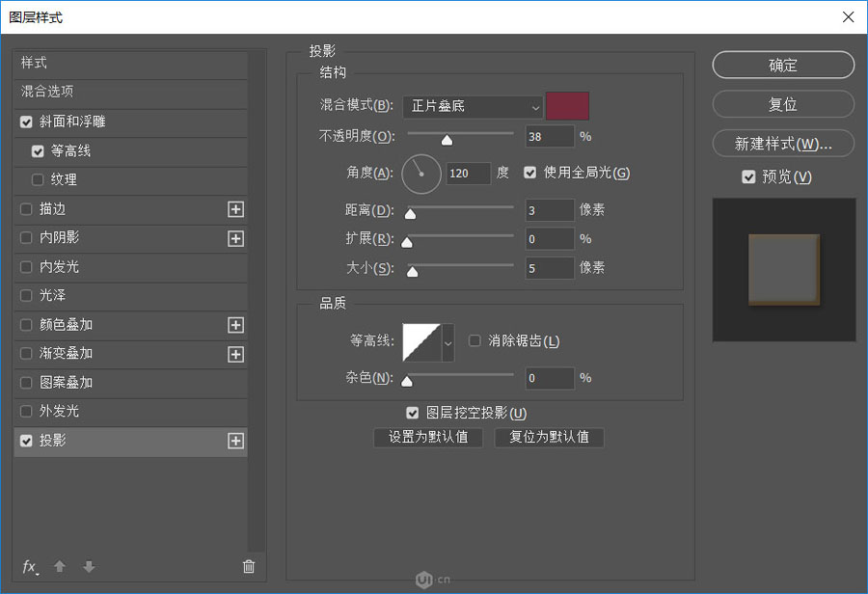
Task: Click the down arrow to move effect down
Action: click(88, 566)
